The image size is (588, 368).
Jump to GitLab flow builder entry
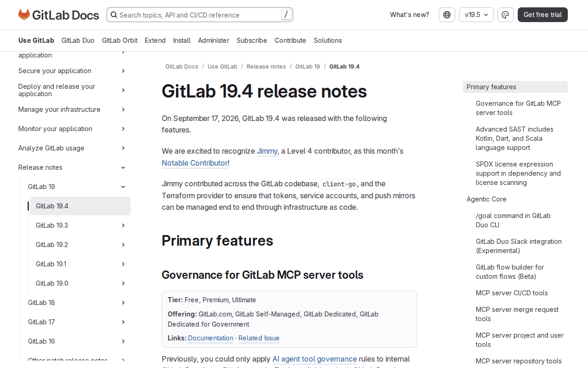pyautogui.click(x=510, y=272)
